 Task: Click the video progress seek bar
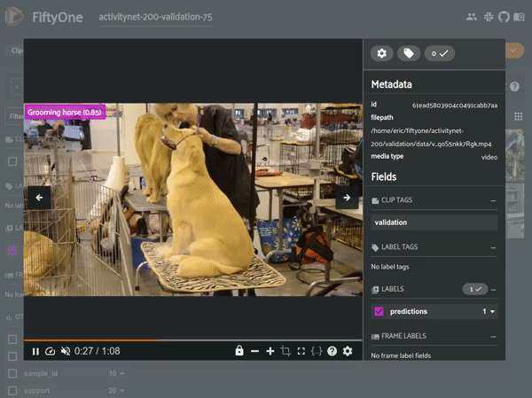[x=192, y=340]
